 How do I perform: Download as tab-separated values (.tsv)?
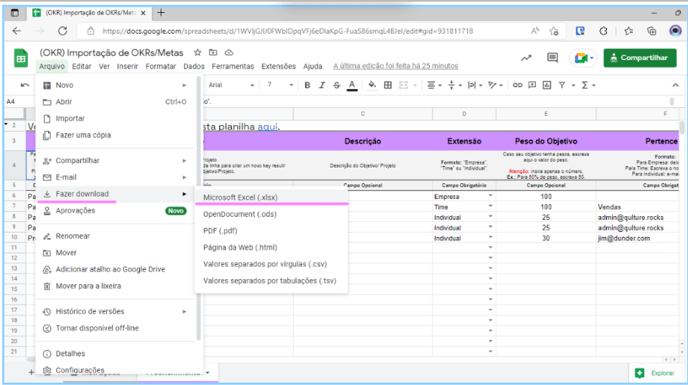tap(271, 281)
